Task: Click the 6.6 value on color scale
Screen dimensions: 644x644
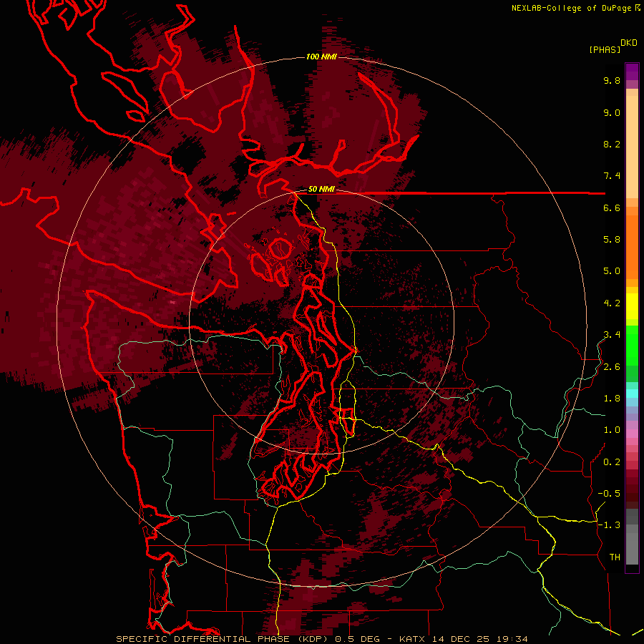Action: pos(612,208)
